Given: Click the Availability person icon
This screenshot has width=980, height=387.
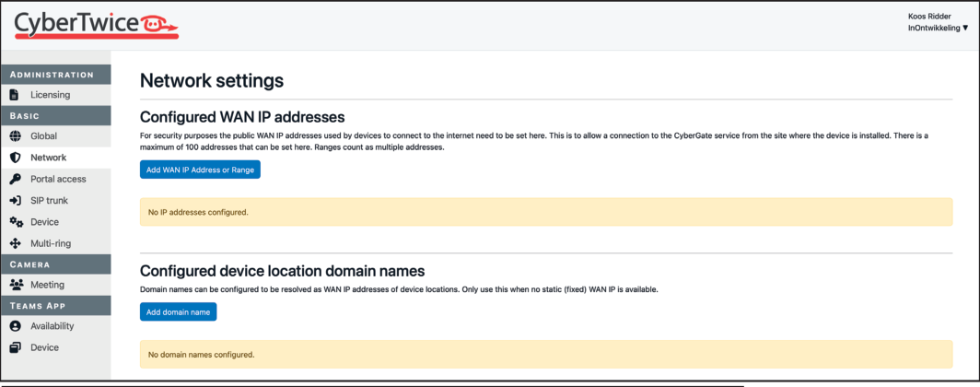Looking at the screenshot, I should pyautogui.click(x=16, y=326).
